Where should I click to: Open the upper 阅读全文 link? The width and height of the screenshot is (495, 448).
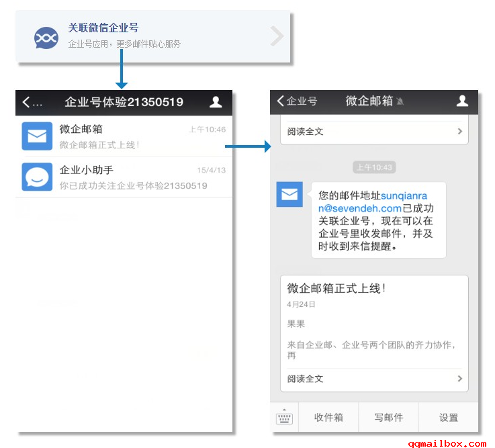(306, 132)
